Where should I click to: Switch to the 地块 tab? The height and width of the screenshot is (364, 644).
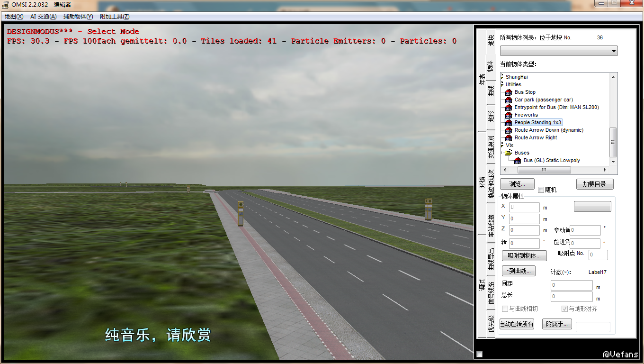point(491,41)
